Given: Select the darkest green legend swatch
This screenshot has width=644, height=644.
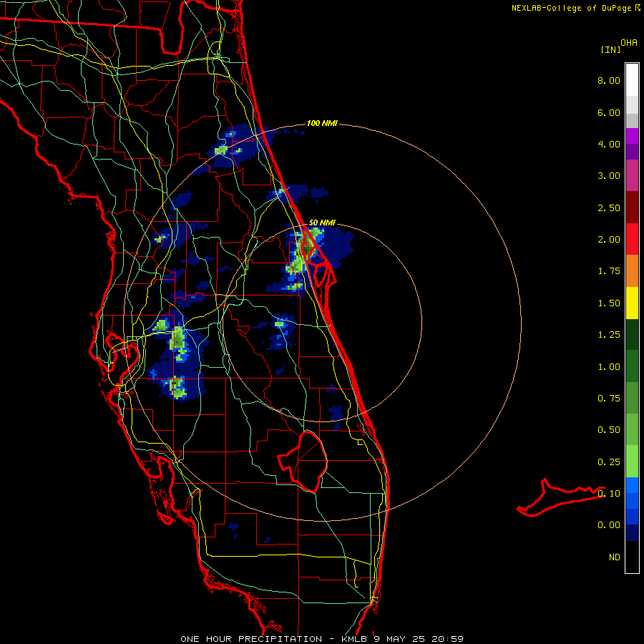Looking at the screenshot, I should pos(632,335).
